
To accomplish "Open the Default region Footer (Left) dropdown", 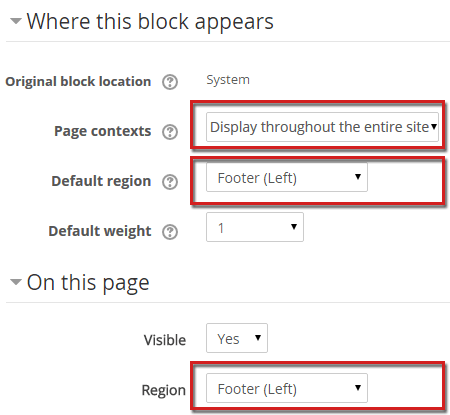I will point(287,177).
